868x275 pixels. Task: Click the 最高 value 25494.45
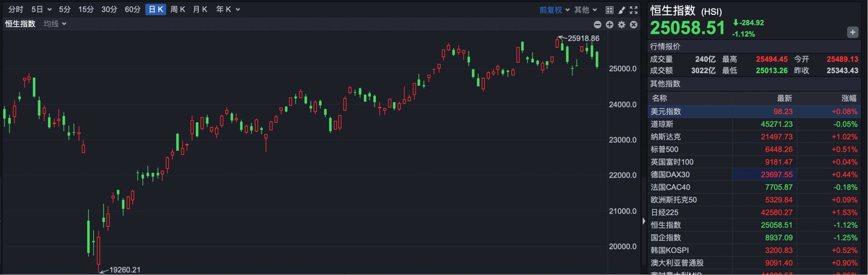pyautogui.click(x=772, y=60)
